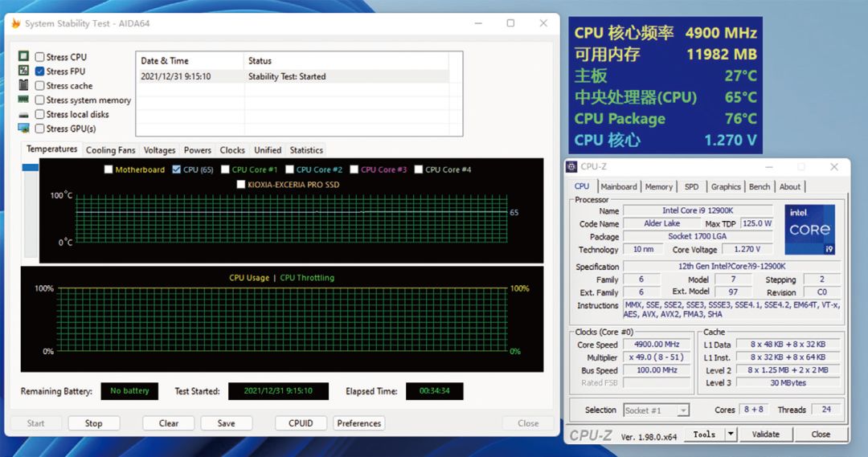Show the CPU Core #3 temperature line
The width and height of the screenshot is (868, 457).
coord(354,169)
